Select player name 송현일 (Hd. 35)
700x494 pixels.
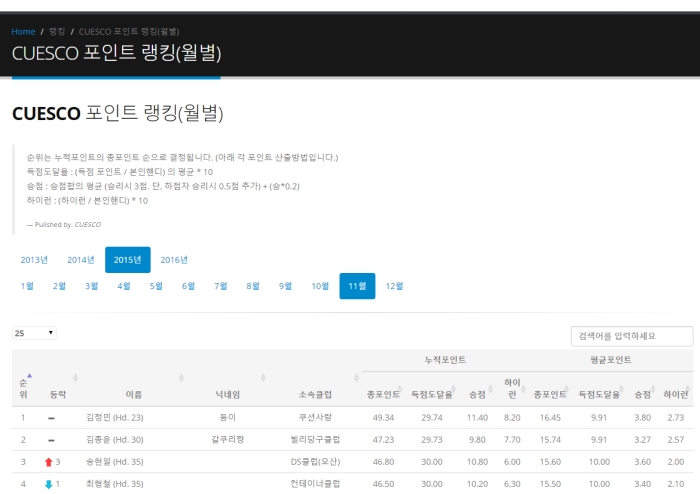tap(115, 462)
